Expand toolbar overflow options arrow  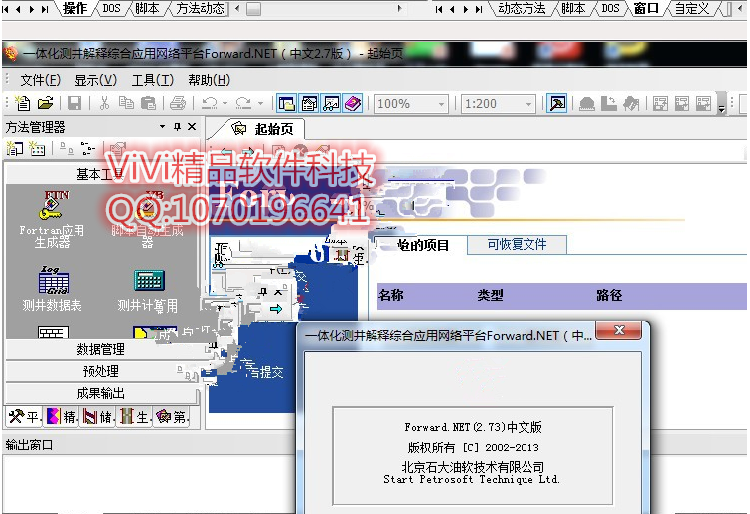pos(722,105)
